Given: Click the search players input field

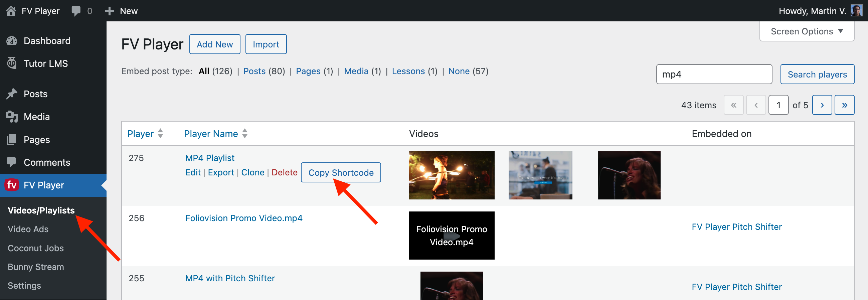Looking at the screenshot, I should pyautogui.click(x=714, y=74).
